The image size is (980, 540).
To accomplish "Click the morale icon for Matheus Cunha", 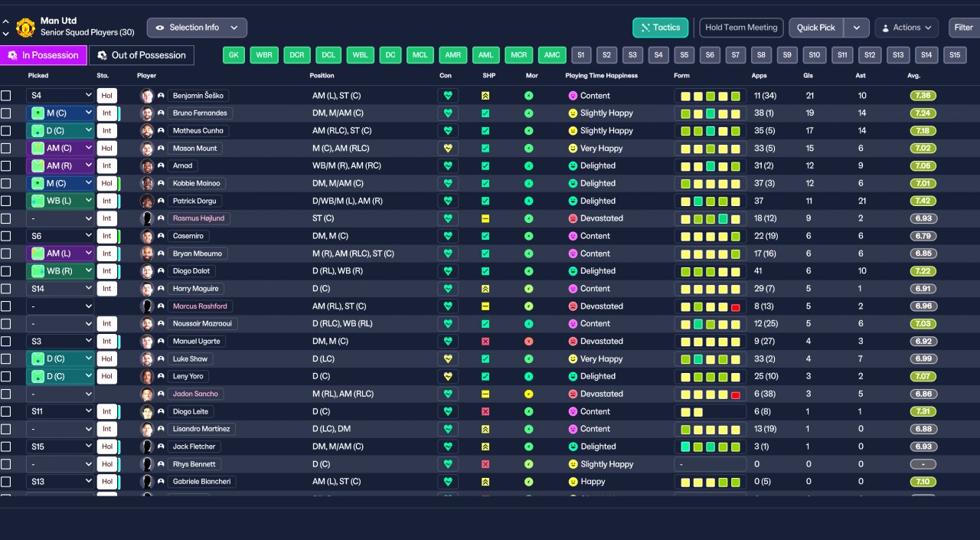I will click(x=528, y=131).
